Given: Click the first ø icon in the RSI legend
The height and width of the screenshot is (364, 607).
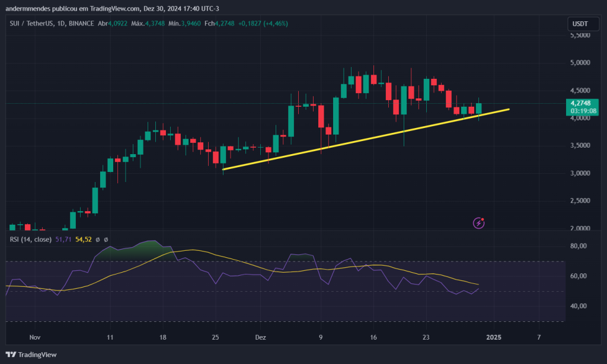Looking at the screenshot, I should tap(98, 240).
